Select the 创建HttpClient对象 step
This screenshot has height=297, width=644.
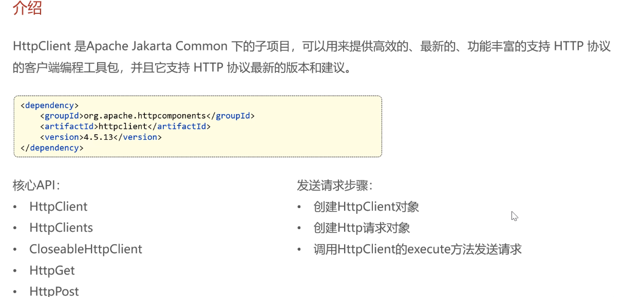[366, 207]
